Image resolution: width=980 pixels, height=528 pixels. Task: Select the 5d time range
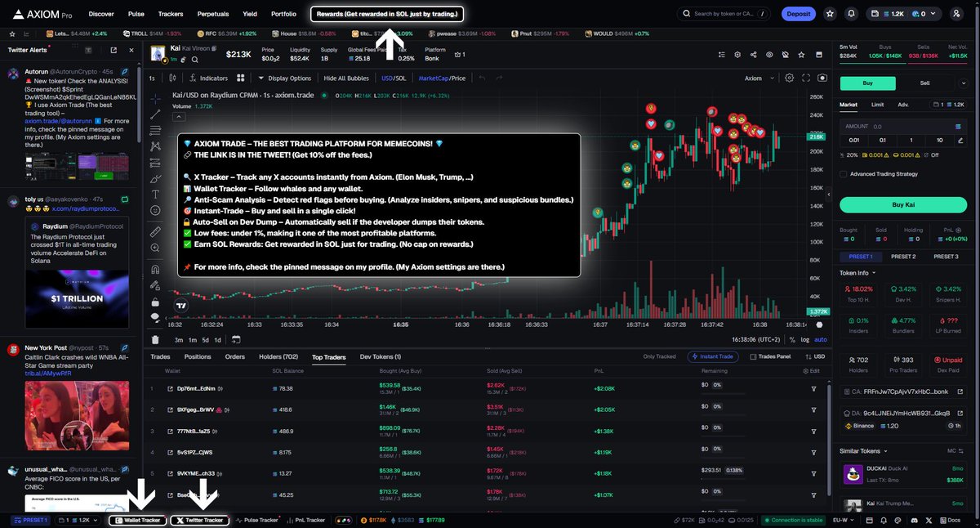pos(206,339)
